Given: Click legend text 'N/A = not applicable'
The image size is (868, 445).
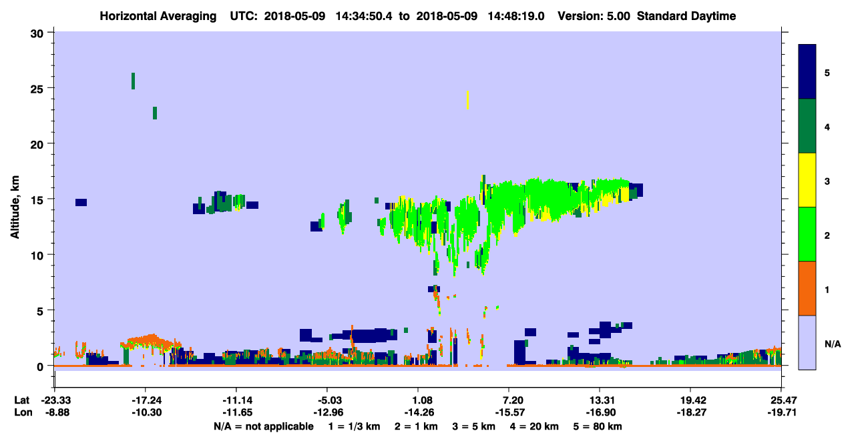Looking at the screenshot, I should (263, 426).
